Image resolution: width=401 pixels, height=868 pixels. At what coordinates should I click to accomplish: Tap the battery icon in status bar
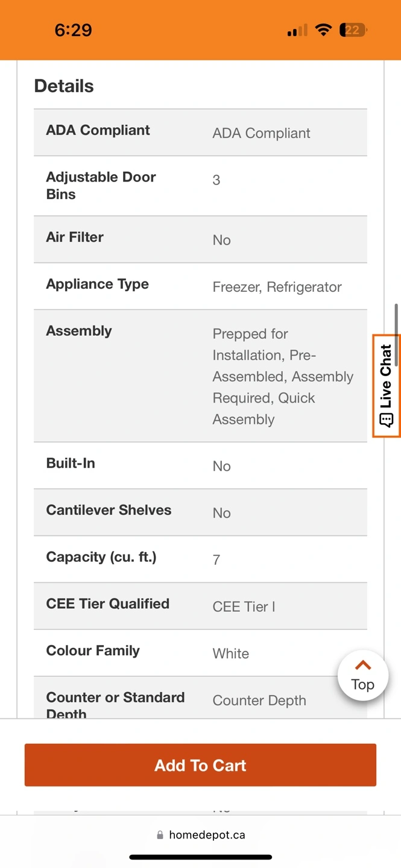coord(353,30)
